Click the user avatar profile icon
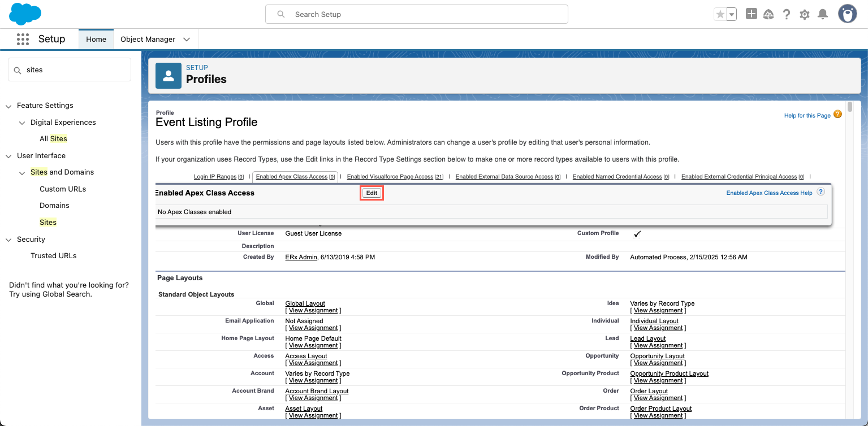The width and height of the screenshot is (868, 426). click(847, 14)
